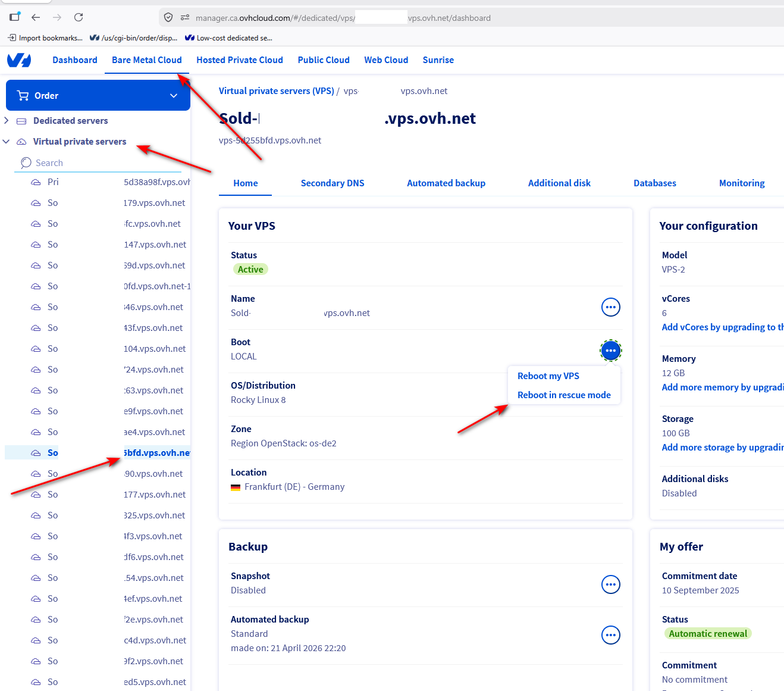Expand the Order dropdown chevron

174,96
